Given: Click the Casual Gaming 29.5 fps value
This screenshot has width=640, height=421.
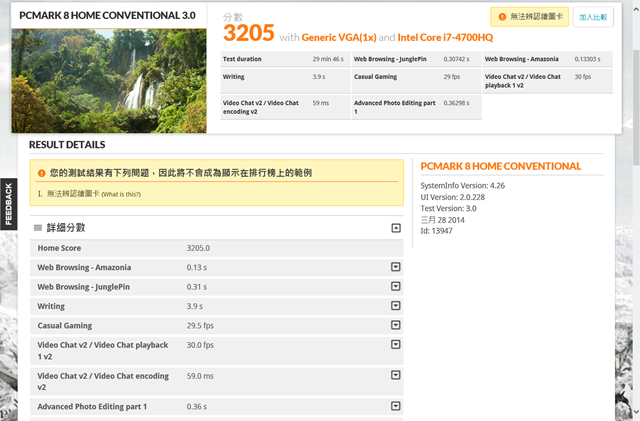Looking at the screenshot, I should pyautogui.click(x=200, y=326).
